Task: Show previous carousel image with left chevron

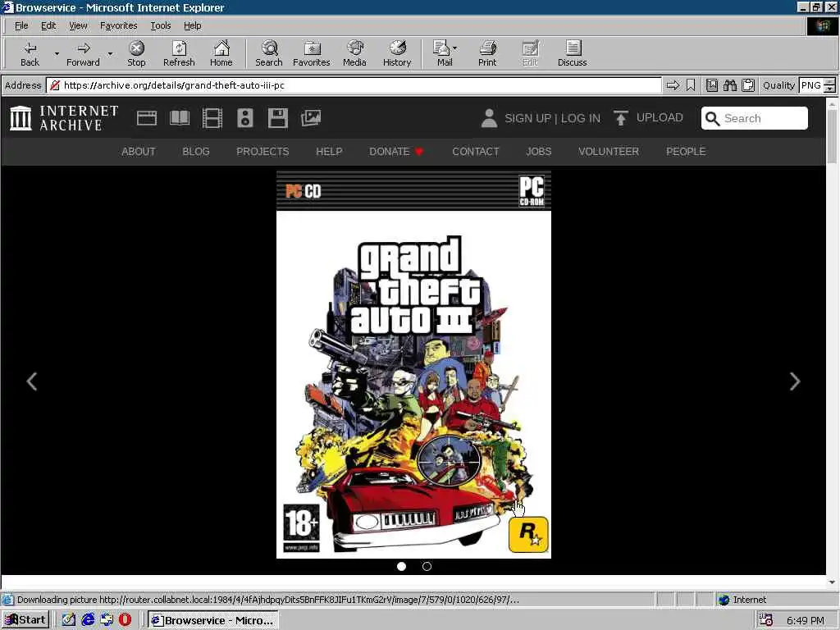Action: coord(32,381)
